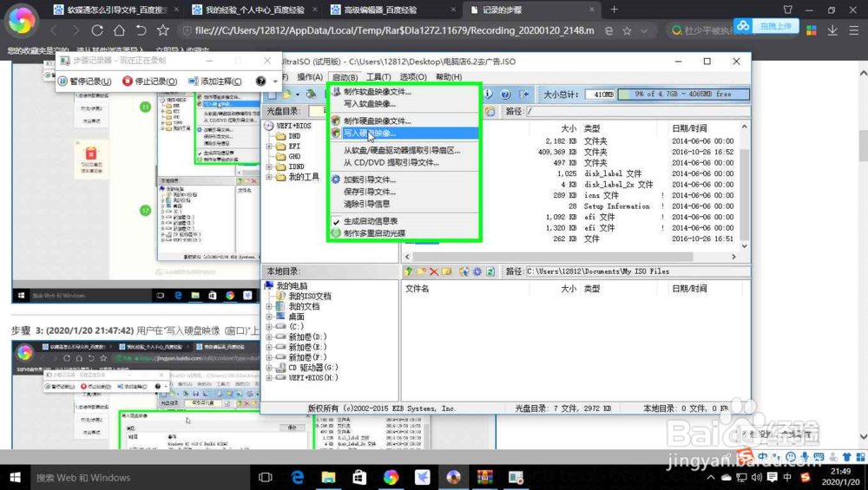This screenshot has width=868, height=490.
Task: Expand the IDND folder node
Action: tap(270, 167)
